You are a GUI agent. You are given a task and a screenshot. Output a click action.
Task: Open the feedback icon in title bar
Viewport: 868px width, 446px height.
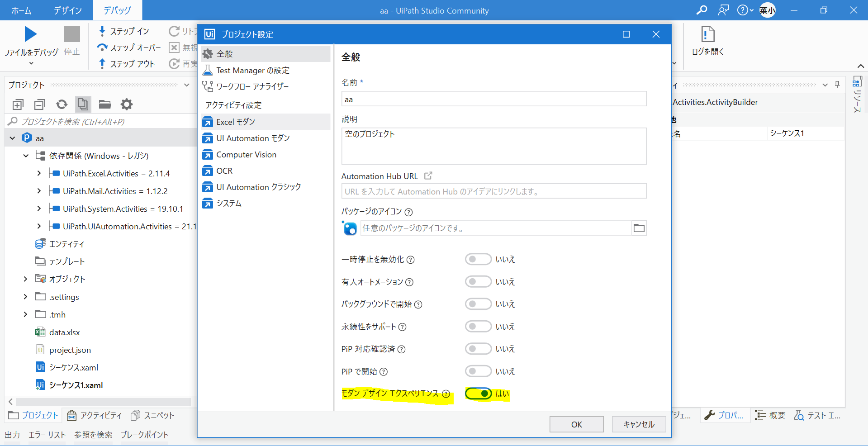coord(723,10)
